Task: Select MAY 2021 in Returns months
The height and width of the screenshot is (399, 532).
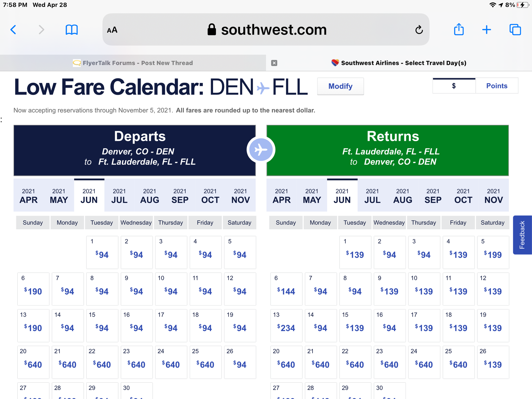Action: coord(312,196)
